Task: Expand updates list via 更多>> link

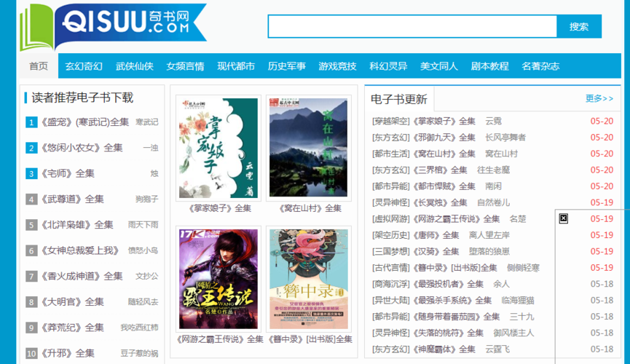Action: point(599,98)
